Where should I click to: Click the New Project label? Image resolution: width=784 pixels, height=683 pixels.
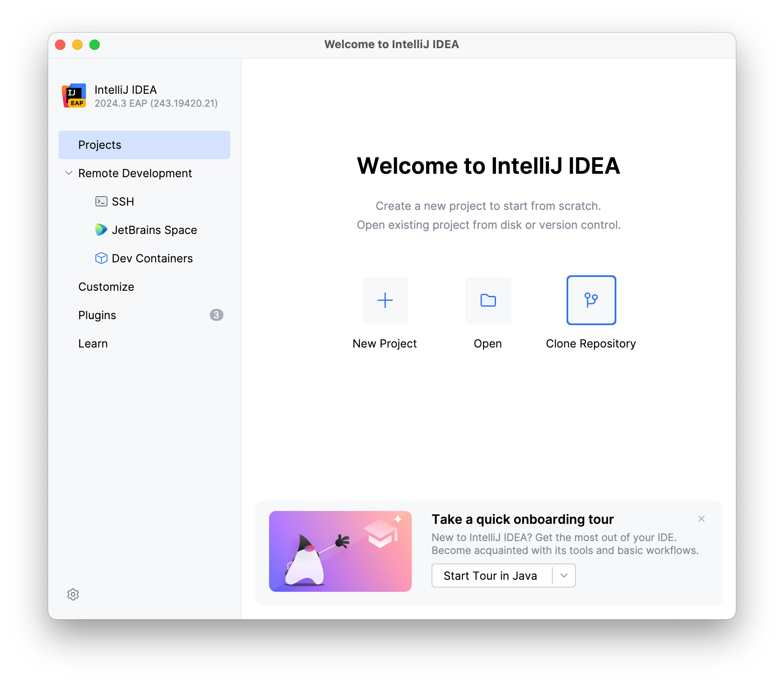(385, 344)
